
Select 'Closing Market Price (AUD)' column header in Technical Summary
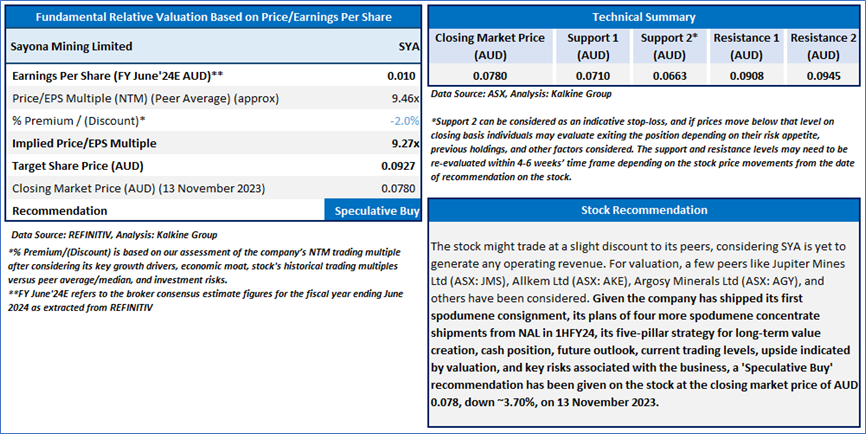click(490, 46)
